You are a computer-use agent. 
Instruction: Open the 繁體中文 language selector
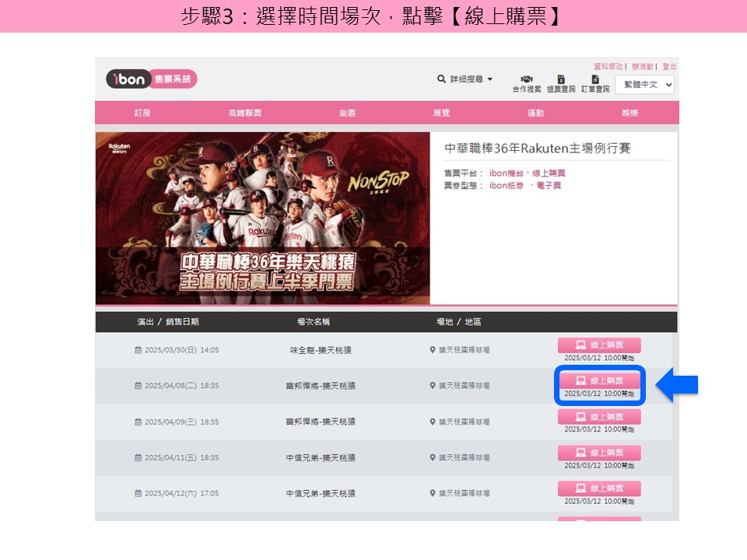coord(644,85)
